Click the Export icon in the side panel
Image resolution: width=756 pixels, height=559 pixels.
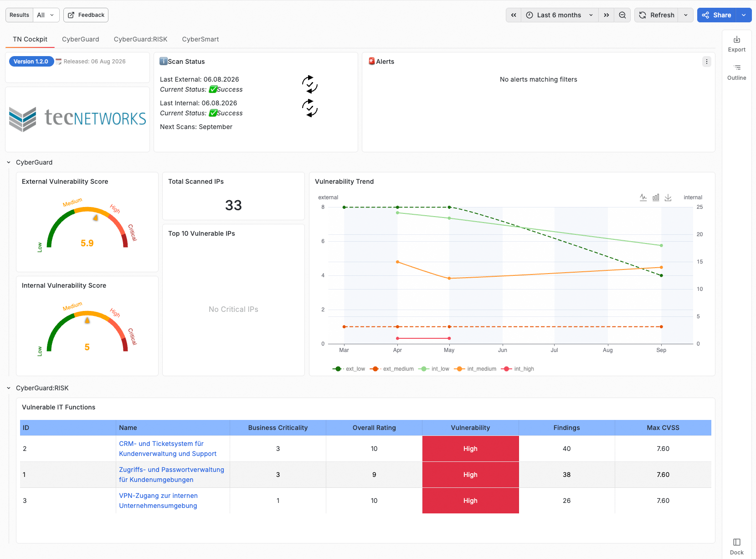pyautogui.click(x=736, y=40)
